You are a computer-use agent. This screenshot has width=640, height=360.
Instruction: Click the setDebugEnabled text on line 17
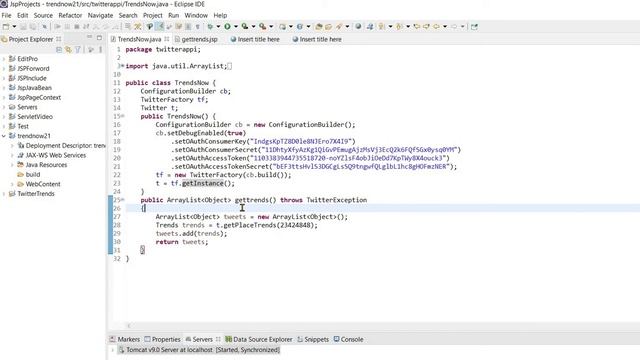click(x=196, y=133)
